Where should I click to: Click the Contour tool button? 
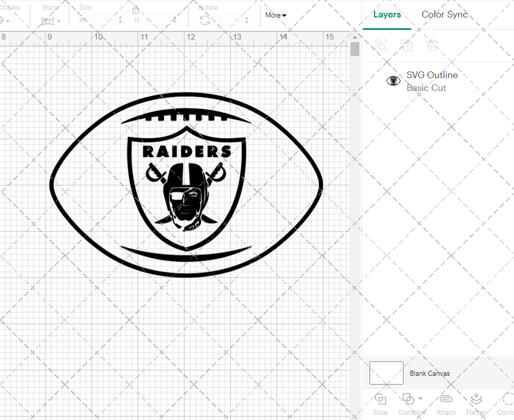[505, 405]
